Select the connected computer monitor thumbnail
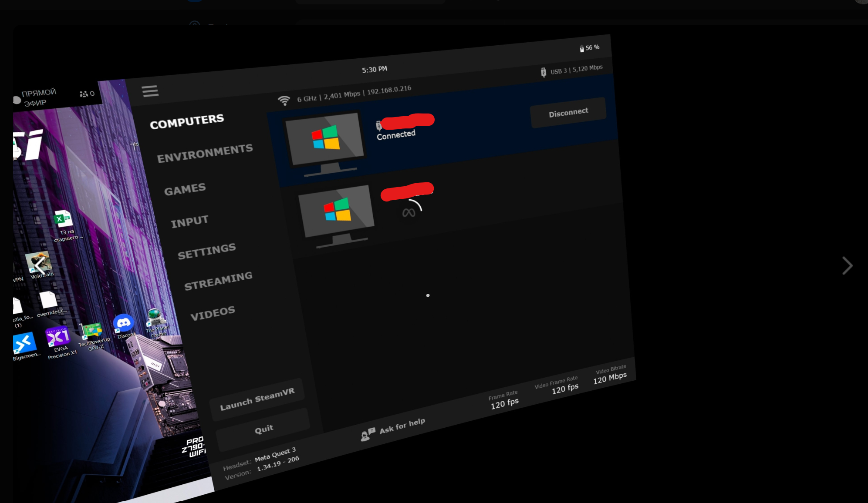This screenshot has width=868, height=503. [326, 144]
